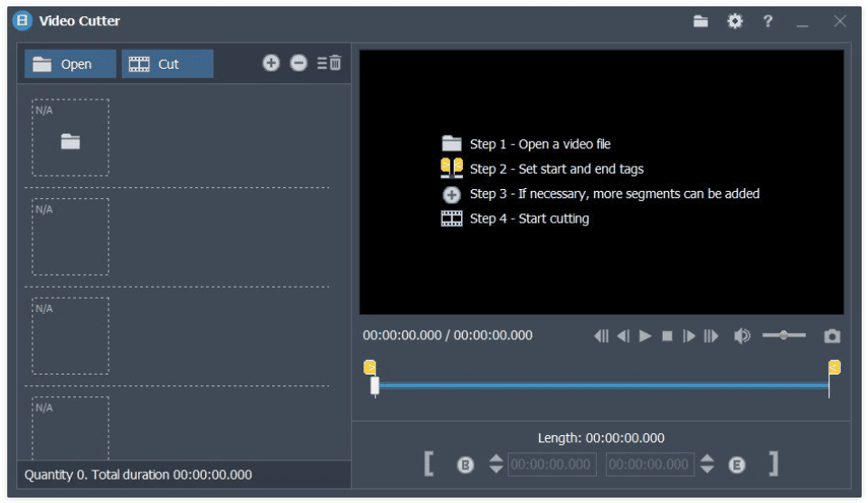Click the yellow end tag marker
The height and width of the screenshot is (503, 868).
coord(835,367)
